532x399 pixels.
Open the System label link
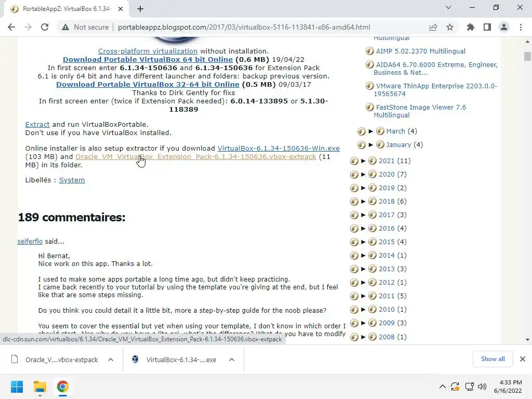pyautogui.click(x=72, y=180)
